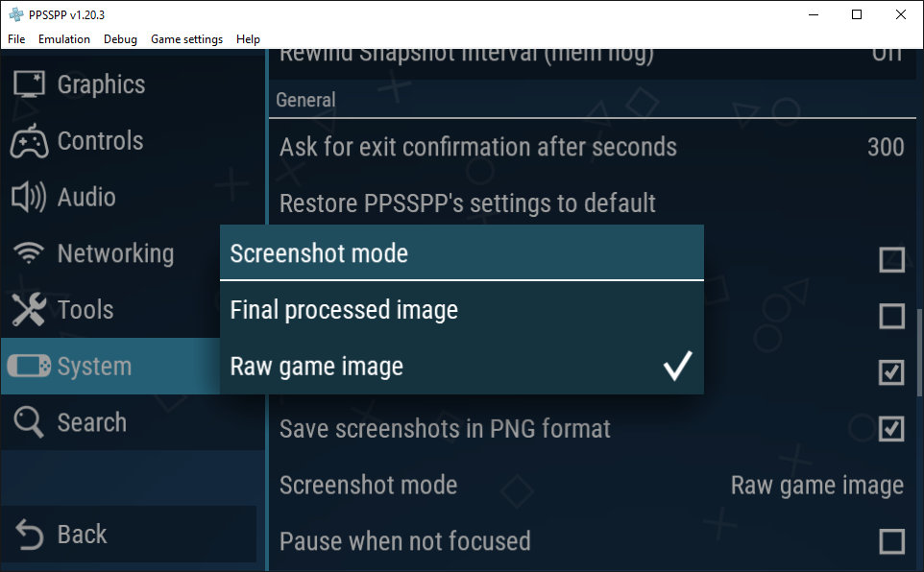Open the Graphics settings tab

point(134,84)
